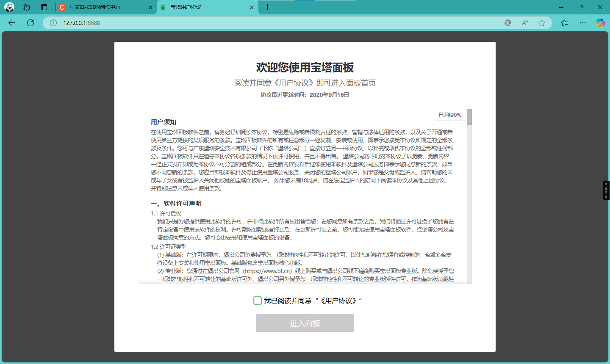Select the 宝塔用户协议 tab
Image resolution: width=610 pixels, height=364 pixels.
click(x=207, y=7)
